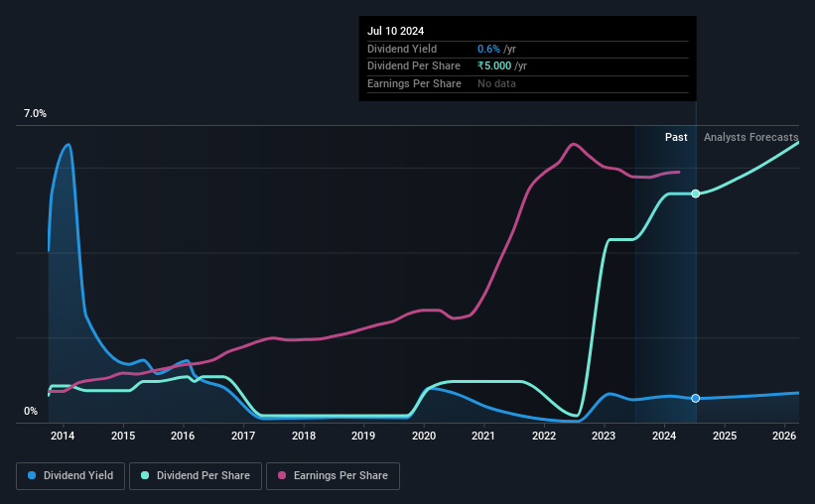Click the 2026 x-axis year label
The image size is (815, 504).
click(x=784, y=436)
